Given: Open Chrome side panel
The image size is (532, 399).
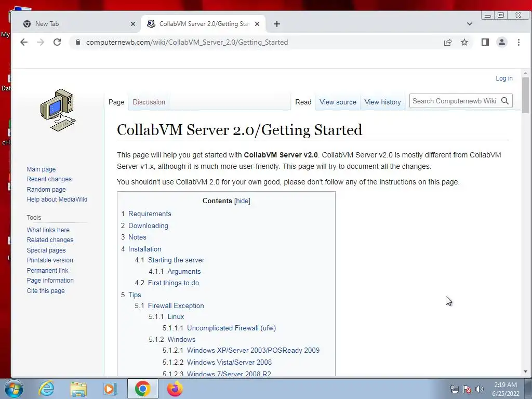Looking at the screenshot, I should coord(485,42).
